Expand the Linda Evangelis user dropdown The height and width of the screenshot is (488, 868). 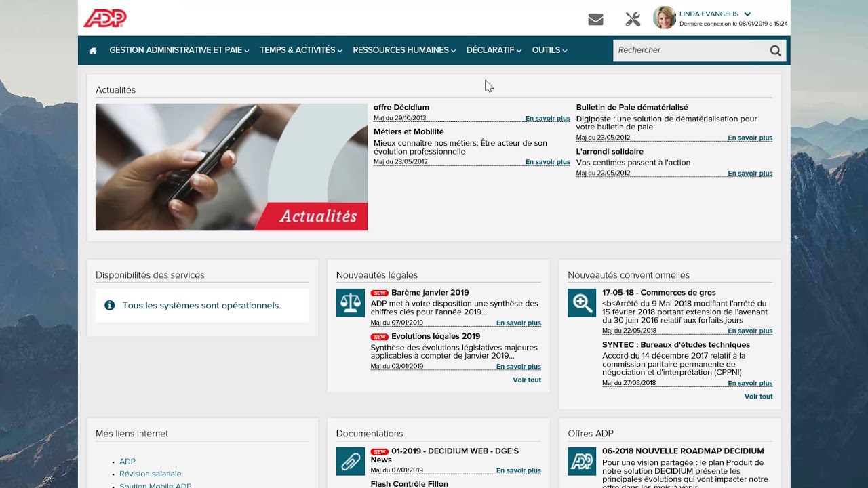tap(747, 14)
